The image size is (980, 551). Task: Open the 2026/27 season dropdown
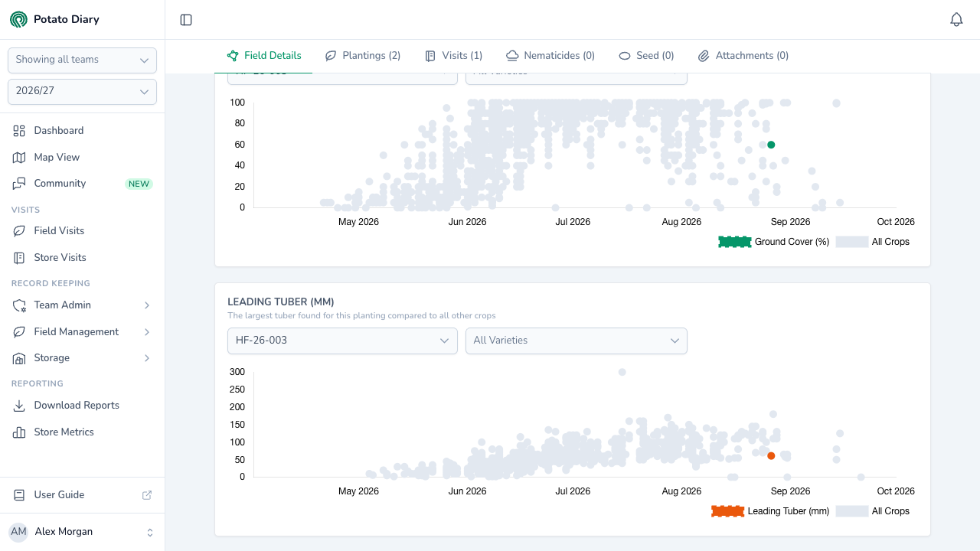(82, 92)
